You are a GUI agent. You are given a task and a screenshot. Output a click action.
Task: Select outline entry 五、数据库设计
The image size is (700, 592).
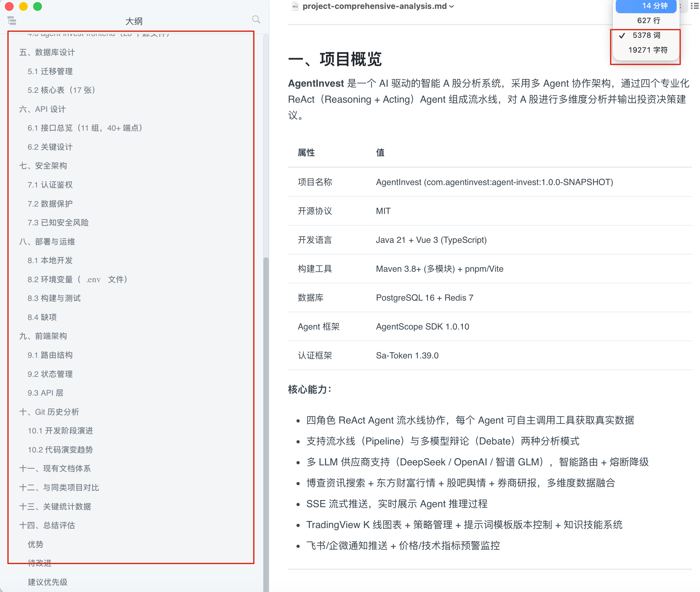pos(47,52)
